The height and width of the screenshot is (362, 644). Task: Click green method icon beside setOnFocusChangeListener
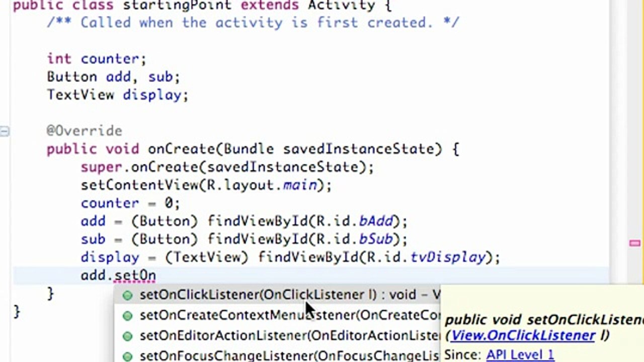pos(127,356)
